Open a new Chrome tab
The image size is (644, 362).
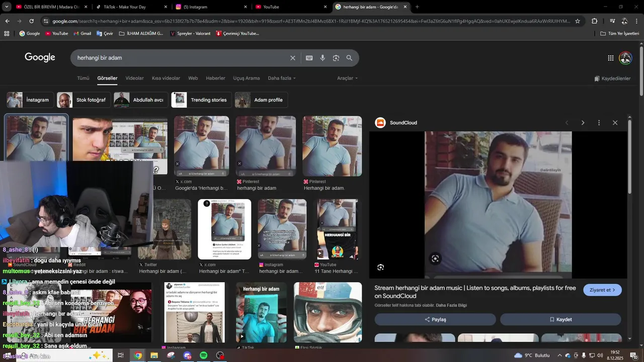417,7
